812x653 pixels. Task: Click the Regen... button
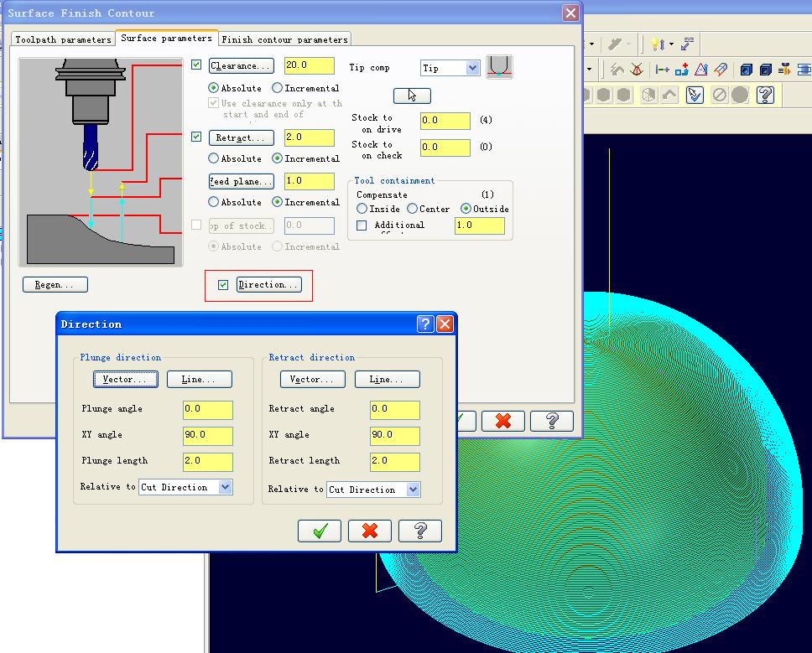click(55, 285)
